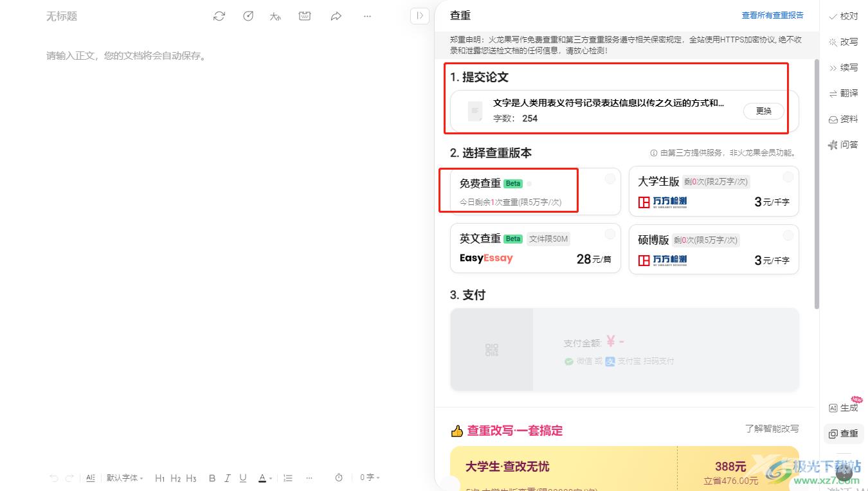This screenshot has width=868, height=491.
Task: Select the 英文查重 option
Action: [536, 248]
